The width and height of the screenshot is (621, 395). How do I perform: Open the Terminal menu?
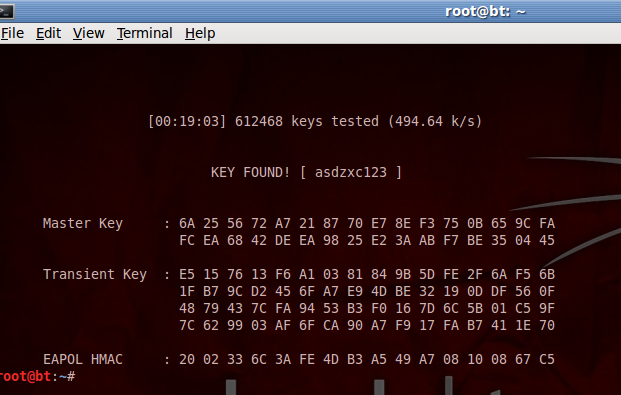[x=145, y=33]
